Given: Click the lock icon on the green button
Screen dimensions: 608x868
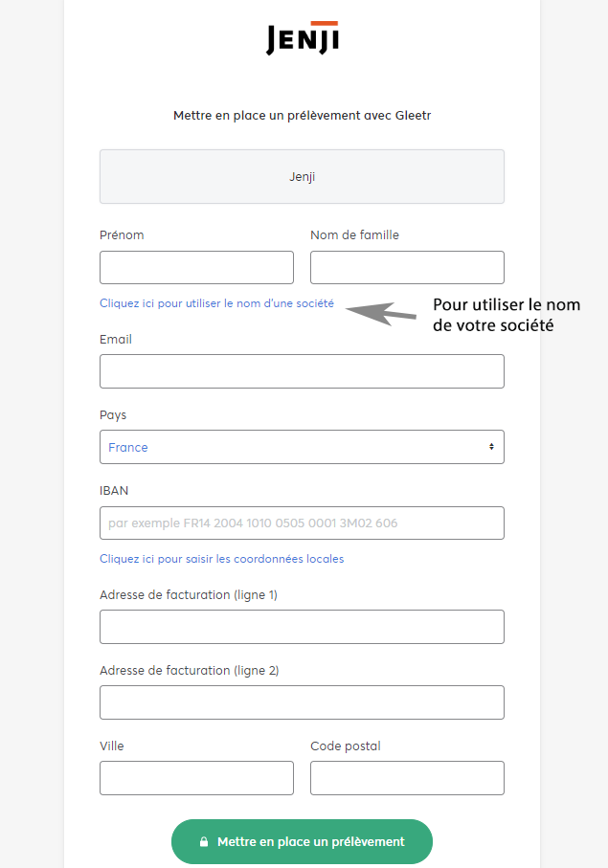Looking at the screenshot, I should point(204,842).
